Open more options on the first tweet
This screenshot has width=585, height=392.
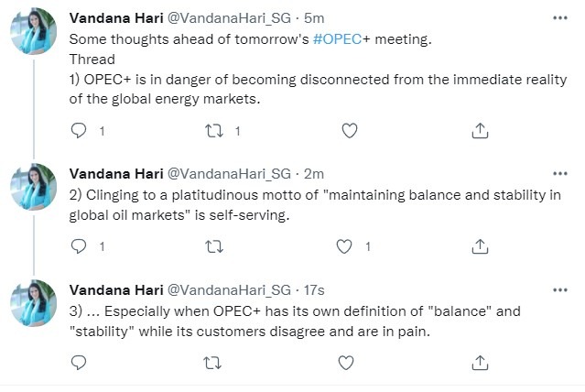click(559, 16)
